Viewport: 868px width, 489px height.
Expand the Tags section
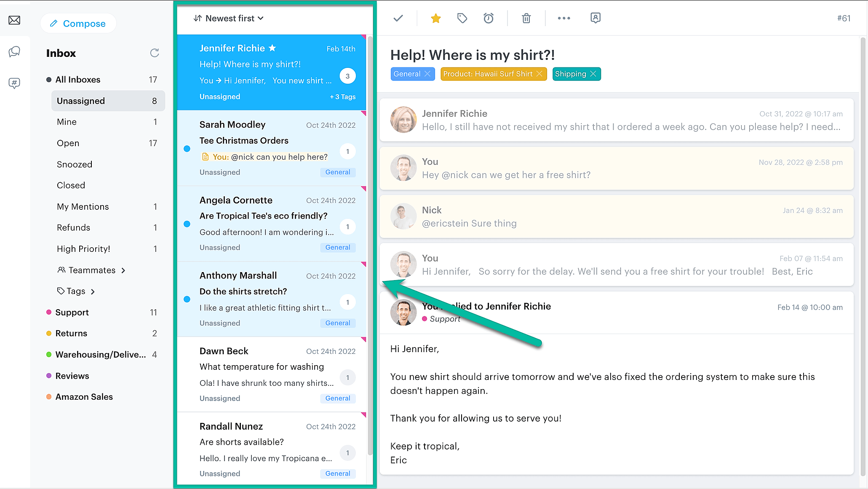76,291
